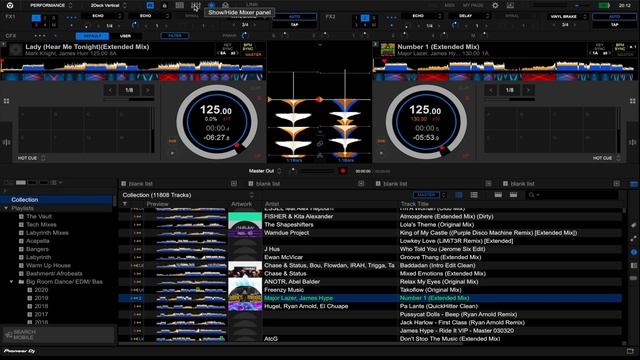Enable FX2 AUTO button

pyautogui.click(x=614, y=17)
